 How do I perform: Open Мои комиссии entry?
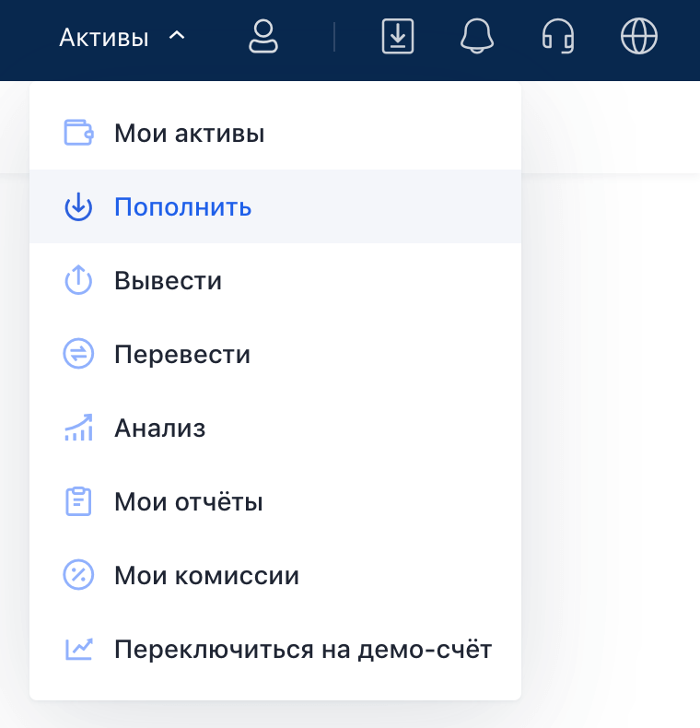tap(275, 575)
